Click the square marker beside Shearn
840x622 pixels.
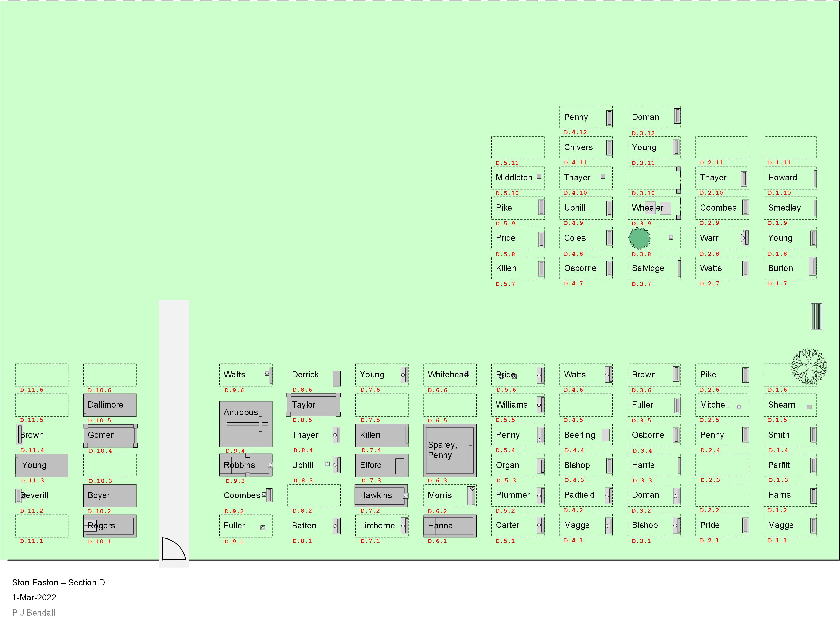pyautogui.click(x=809, y=407)
